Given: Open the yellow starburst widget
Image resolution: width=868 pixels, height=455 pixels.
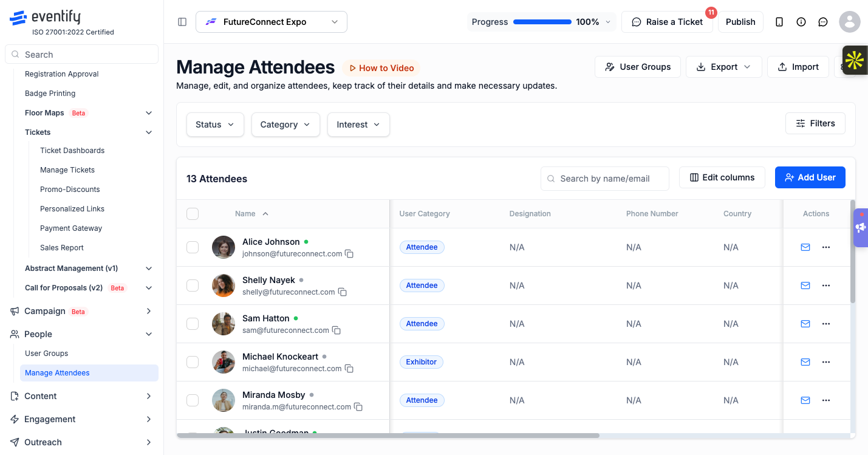Looking at the screenshot, I should click(855, 60).
